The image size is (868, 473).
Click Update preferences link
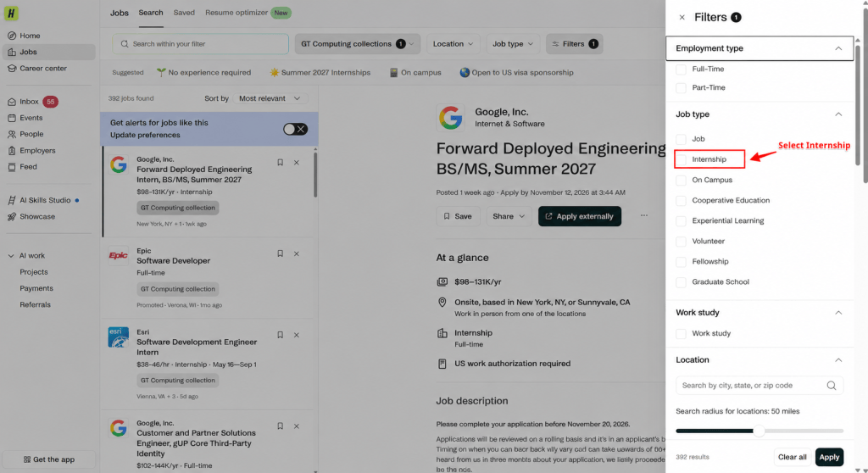coord(145,135)
